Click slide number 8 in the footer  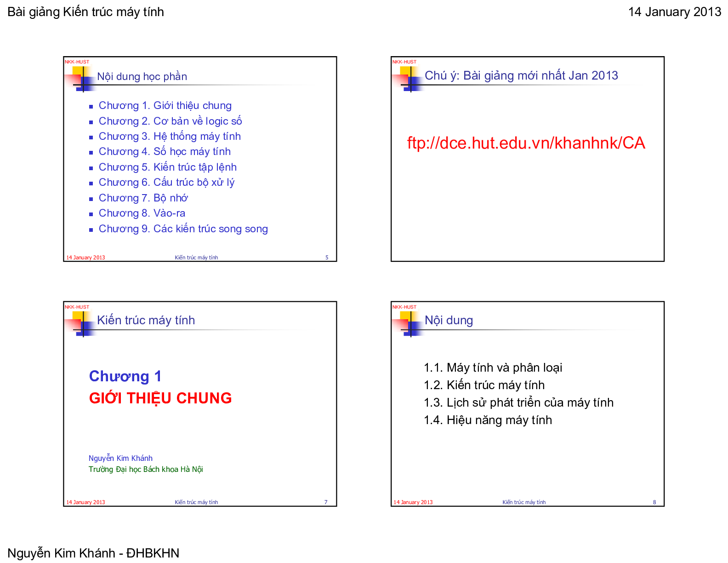[654, 502]
